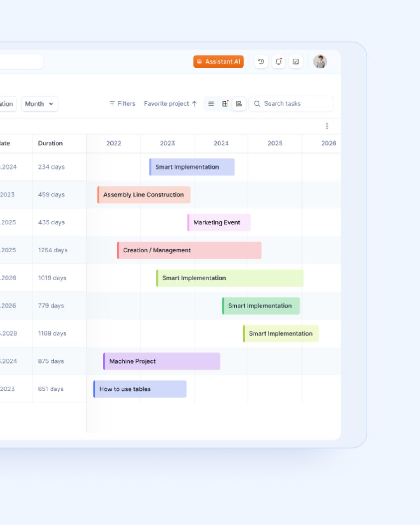Select the 2024 year column header

tap(221, 143)
